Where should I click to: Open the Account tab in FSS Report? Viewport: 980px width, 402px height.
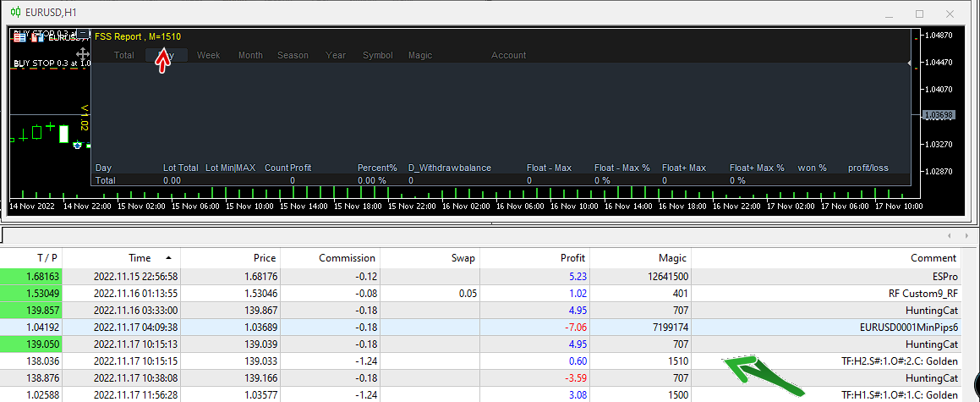pyautogui.click(x=508, y=55)
